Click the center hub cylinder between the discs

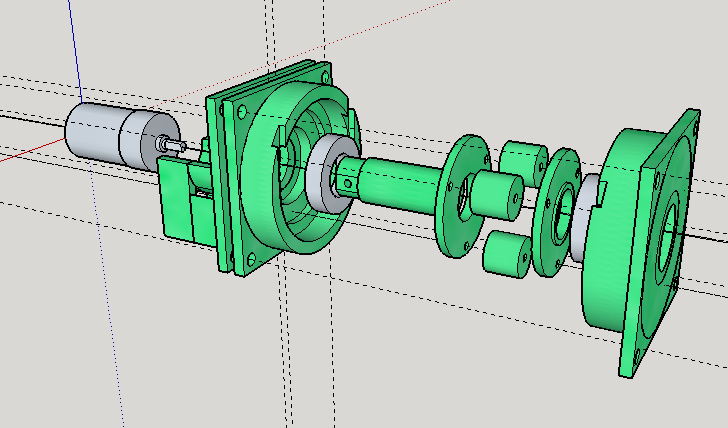tap(492, 193)
